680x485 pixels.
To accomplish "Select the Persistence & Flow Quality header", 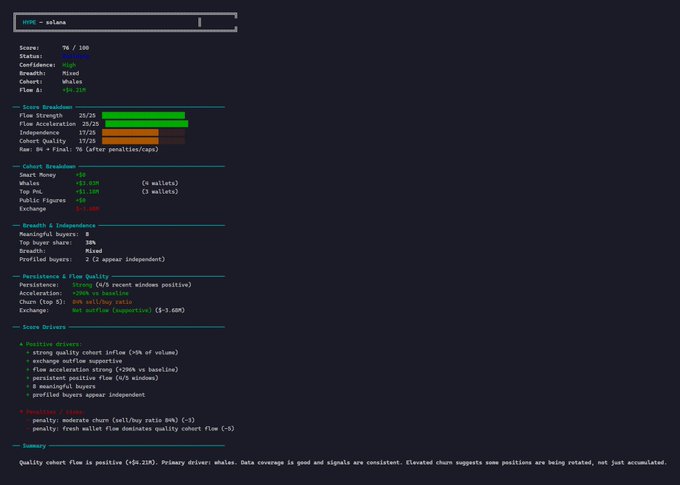I will pos(64,275).
